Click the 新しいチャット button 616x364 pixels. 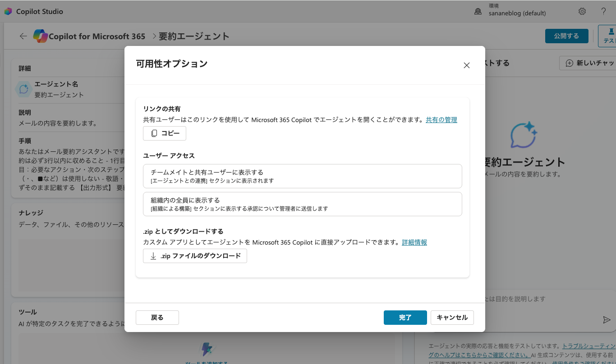[x=588, y=63]
